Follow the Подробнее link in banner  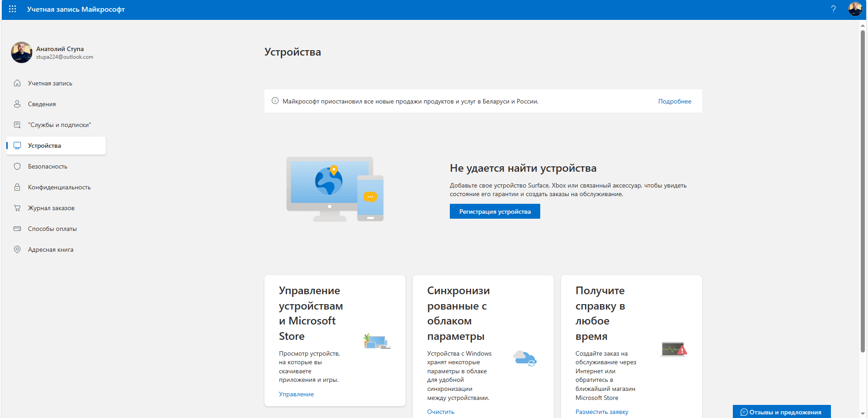pos(675,101)
